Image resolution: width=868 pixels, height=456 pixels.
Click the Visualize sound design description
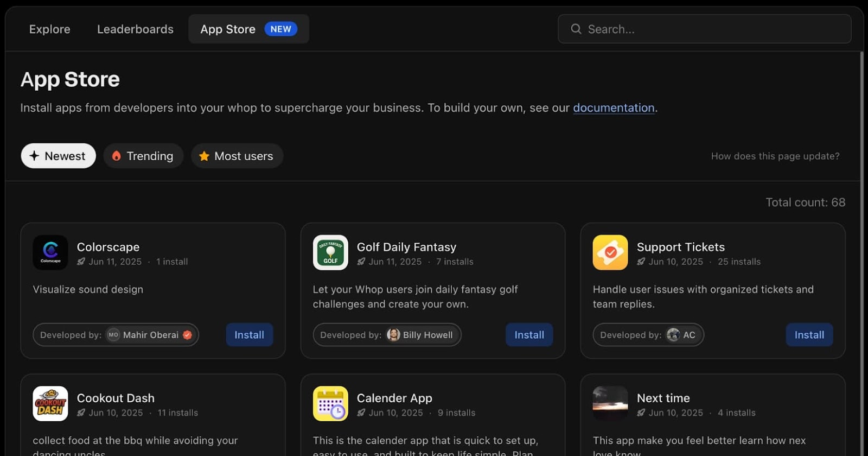tap(88, 289)
